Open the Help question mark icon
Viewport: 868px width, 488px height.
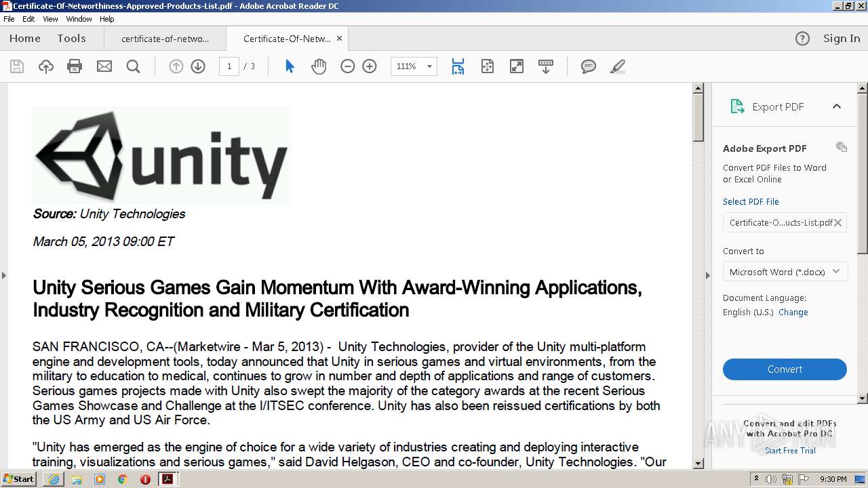coord(802,39)
